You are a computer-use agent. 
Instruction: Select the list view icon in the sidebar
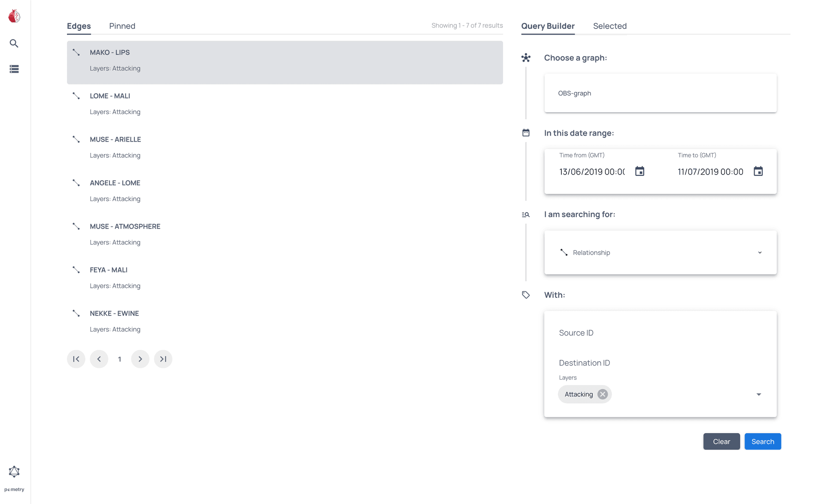pyautogui.click(x=14, y=69)
